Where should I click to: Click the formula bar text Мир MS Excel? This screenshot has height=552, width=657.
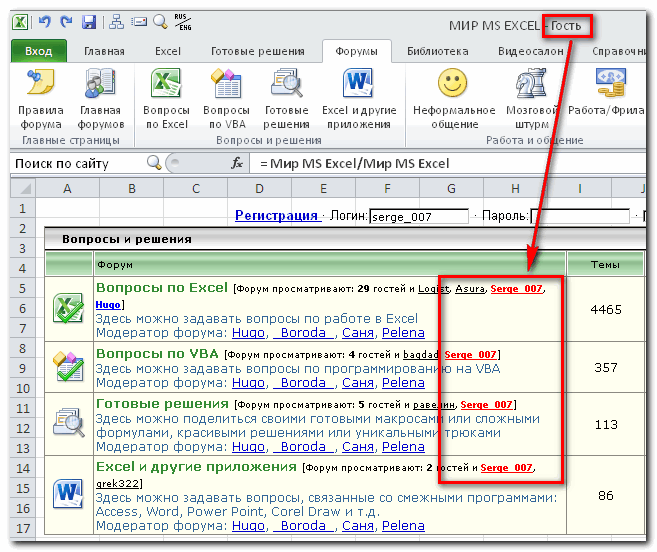point(354,163)
